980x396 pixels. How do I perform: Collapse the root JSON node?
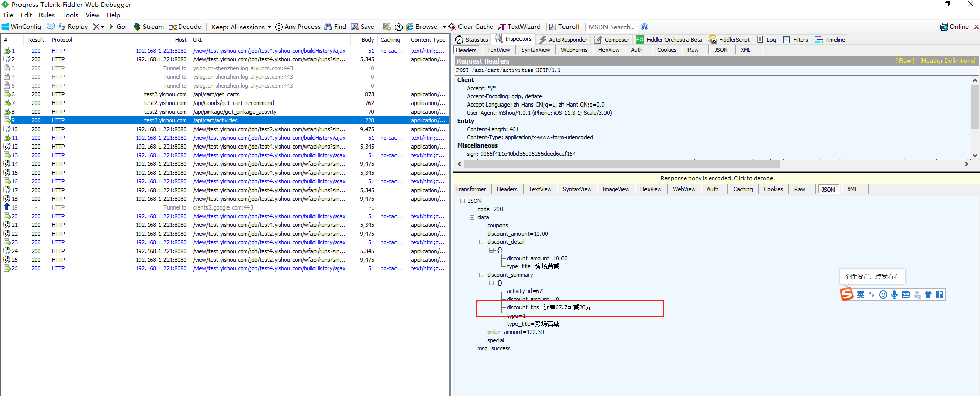coord(462,201)
